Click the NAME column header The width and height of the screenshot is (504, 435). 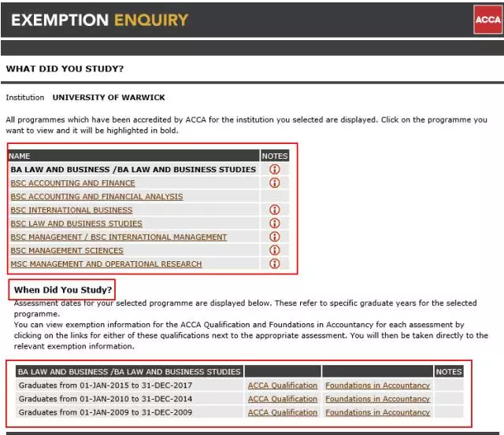(x=133, y=156)
